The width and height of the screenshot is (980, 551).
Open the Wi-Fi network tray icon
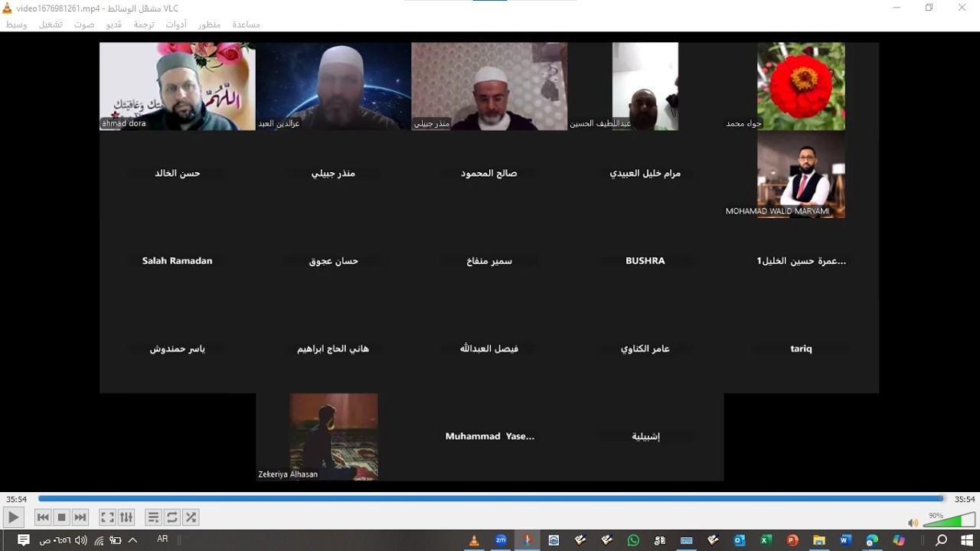(99, 540)
